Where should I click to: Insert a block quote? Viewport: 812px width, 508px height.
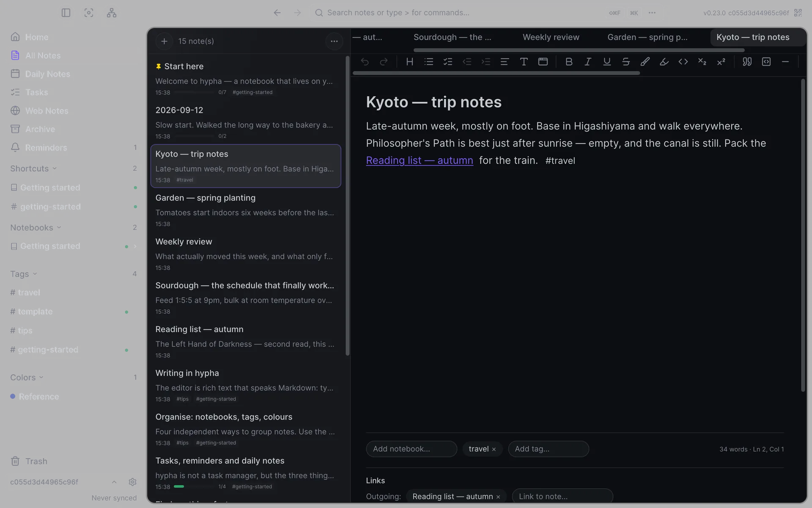point(747,62)
